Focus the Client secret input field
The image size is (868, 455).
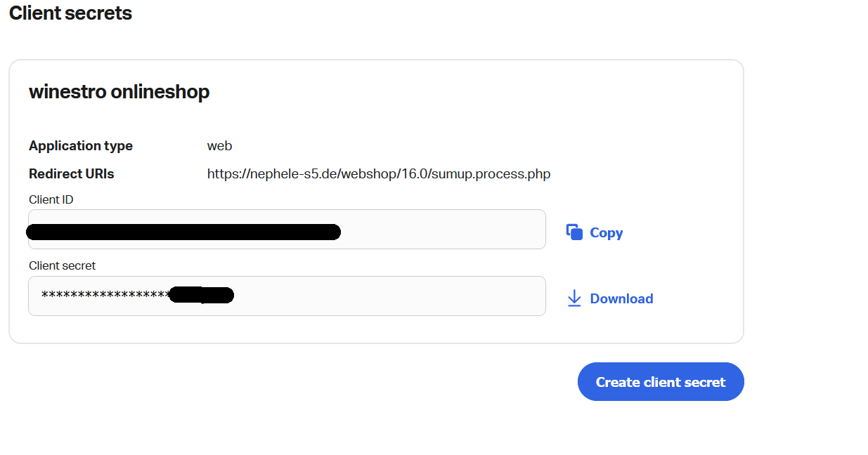pyautogui.click(x=387, y=296)
